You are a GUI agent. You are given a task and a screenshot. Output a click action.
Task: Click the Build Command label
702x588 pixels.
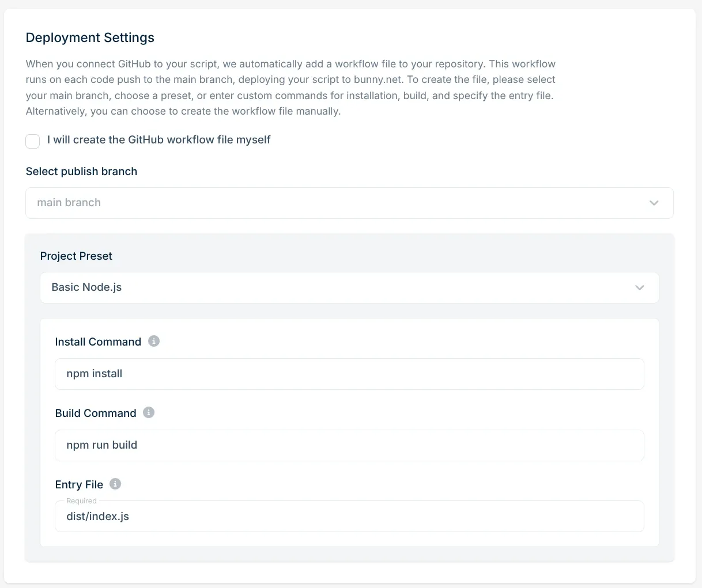pyautogui.click(x=96, y=413)
